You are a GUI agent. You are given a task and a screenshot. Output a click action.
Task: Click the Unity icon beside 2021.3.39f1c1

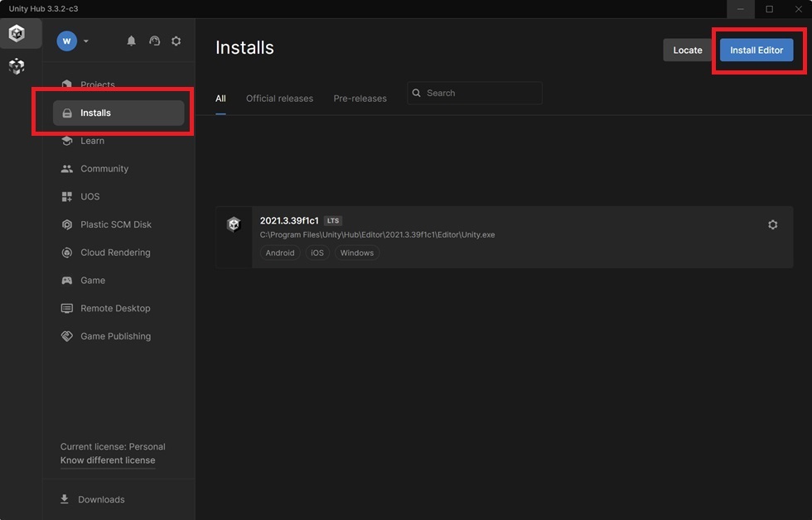[x=234, y=224]
